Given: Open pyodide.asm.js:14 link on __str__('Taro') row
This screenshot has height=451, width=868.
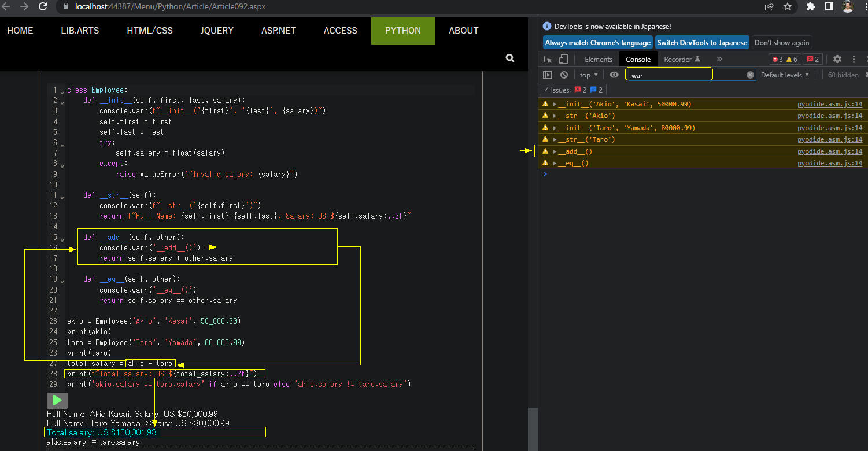Looking at the screenshot, I should 829,139.
